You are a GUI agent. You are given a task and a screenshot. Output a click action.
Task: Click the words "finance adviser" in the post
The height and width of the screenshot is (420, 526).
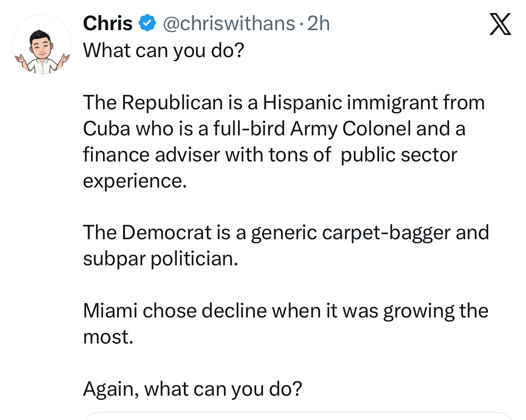(x=151, y=155)
